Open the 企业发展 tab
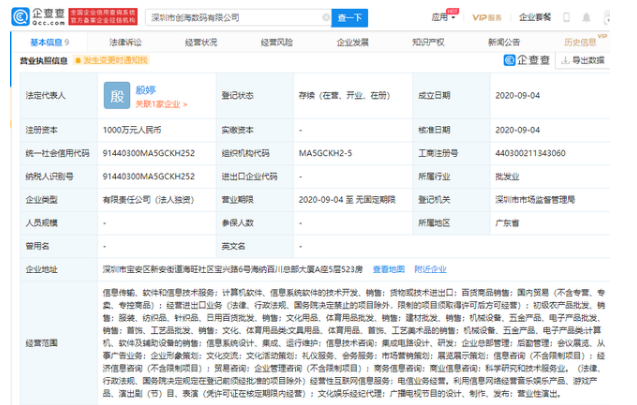 351,42
